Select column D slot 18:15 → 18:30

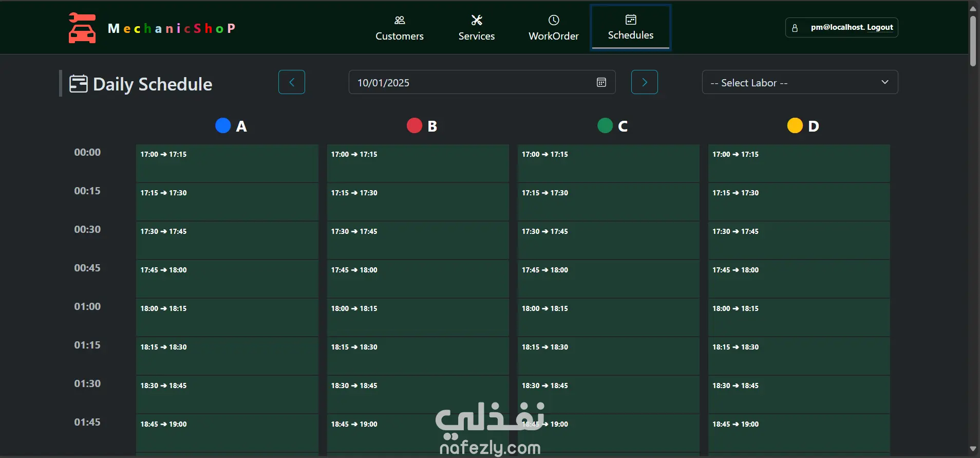[799, 356]
